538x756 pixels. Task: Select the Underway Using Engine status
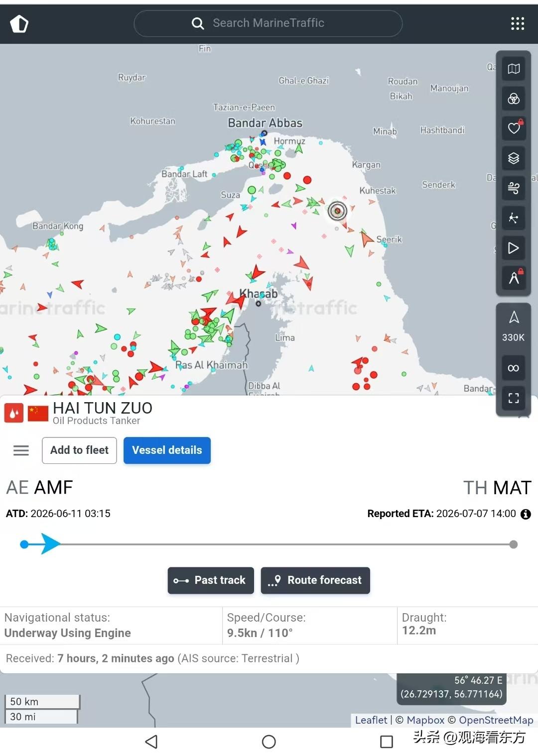coord(68,633)
